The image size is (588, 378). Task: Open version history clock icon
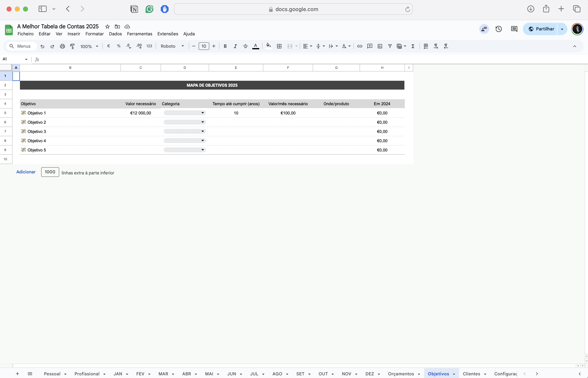(x=498, y=29)
